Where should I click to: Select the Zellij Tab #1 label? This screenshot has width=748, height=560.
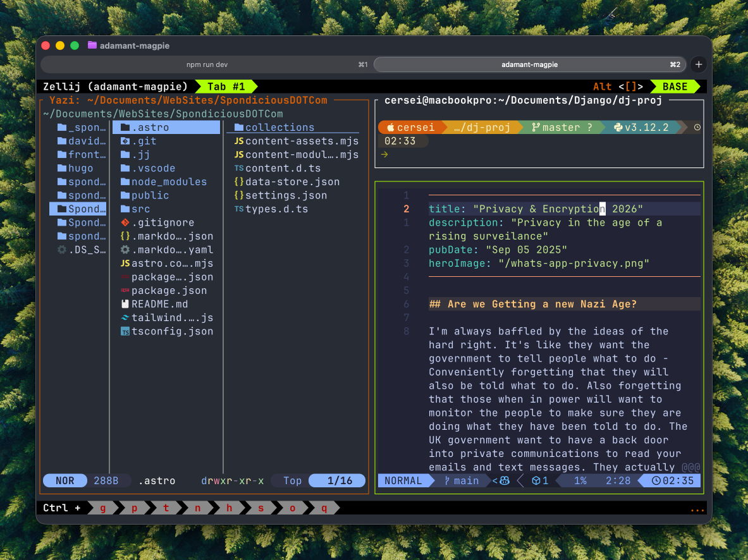tap(226, 87)
